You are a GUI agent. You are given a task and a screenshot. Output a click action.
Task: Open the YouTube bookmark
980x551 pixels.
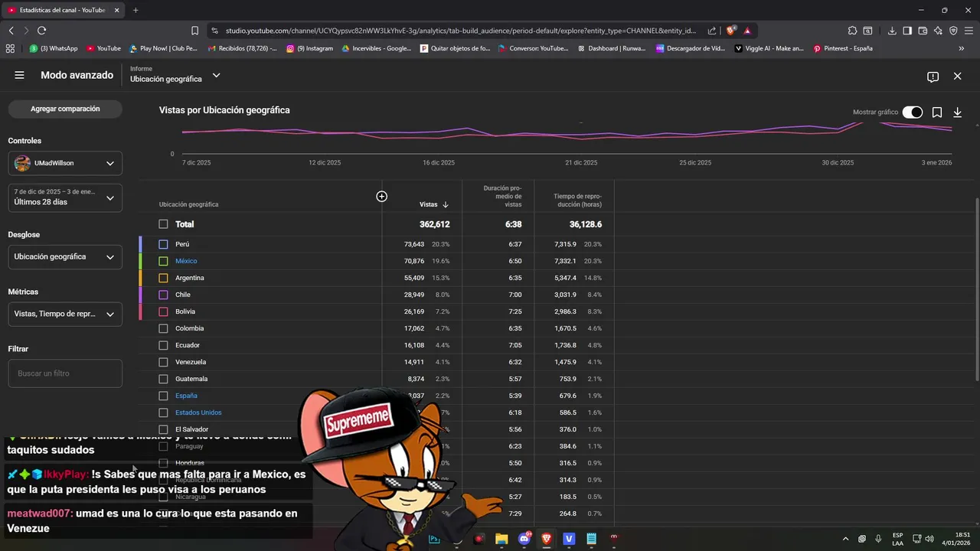[103, 48]
